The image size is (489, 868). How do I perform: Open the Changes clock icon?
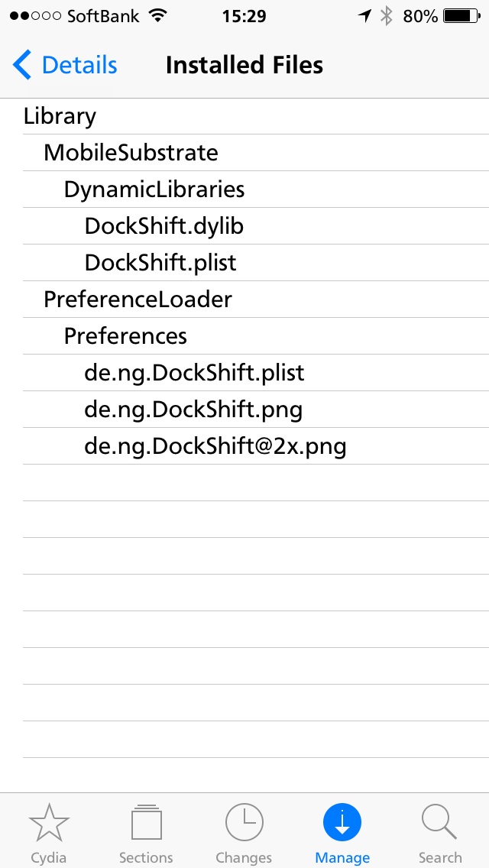tap(244, 823)
